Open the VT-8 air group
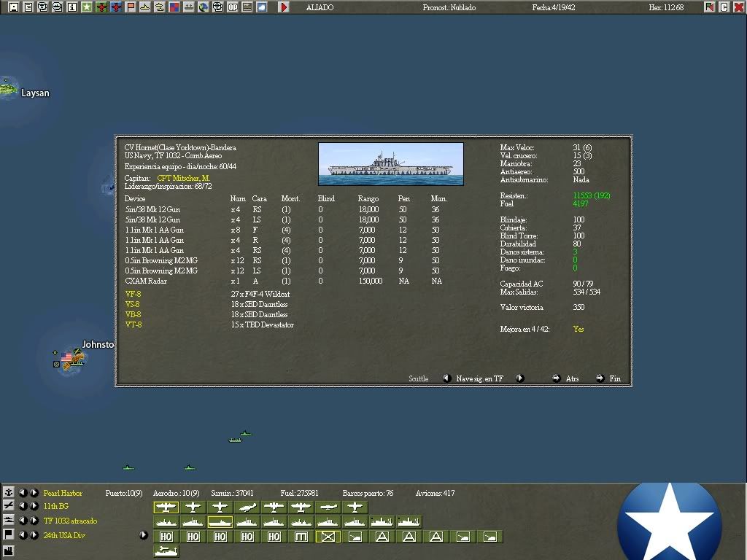Viewport: 747px width, 560px height. click(x=133, y=324)
